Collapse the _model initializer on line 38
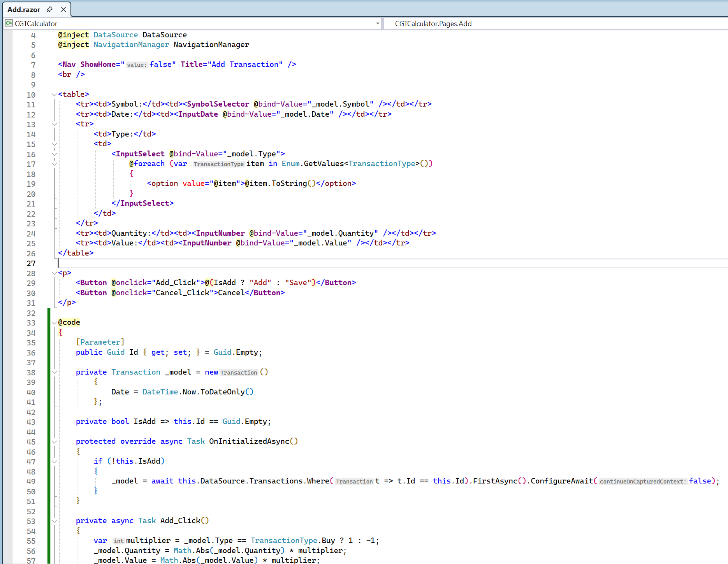The width and height of the screenshot is (728, 564). pyautogui.click(x=54, y=372)
